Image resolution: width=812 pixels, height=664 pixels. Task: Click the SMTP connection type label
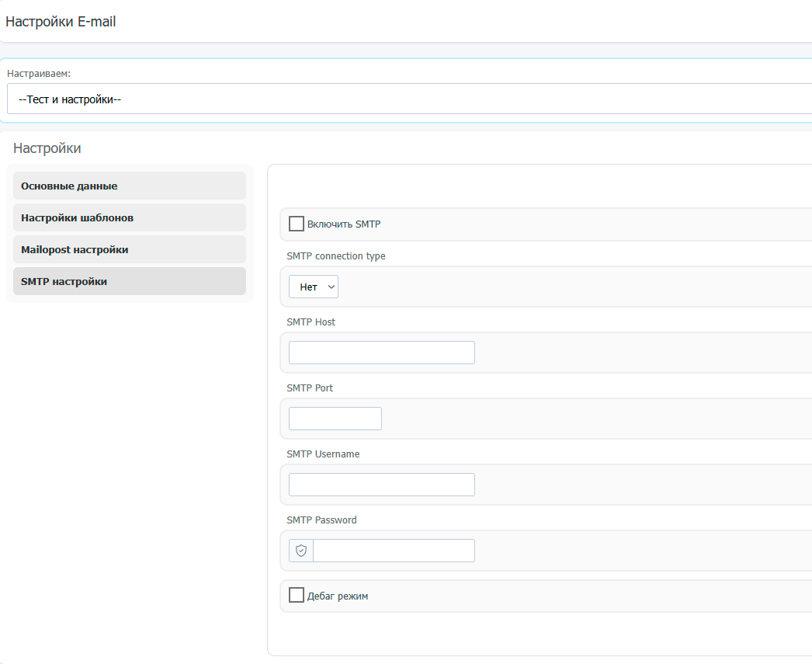pyautogui.click(x=336, y=256)
